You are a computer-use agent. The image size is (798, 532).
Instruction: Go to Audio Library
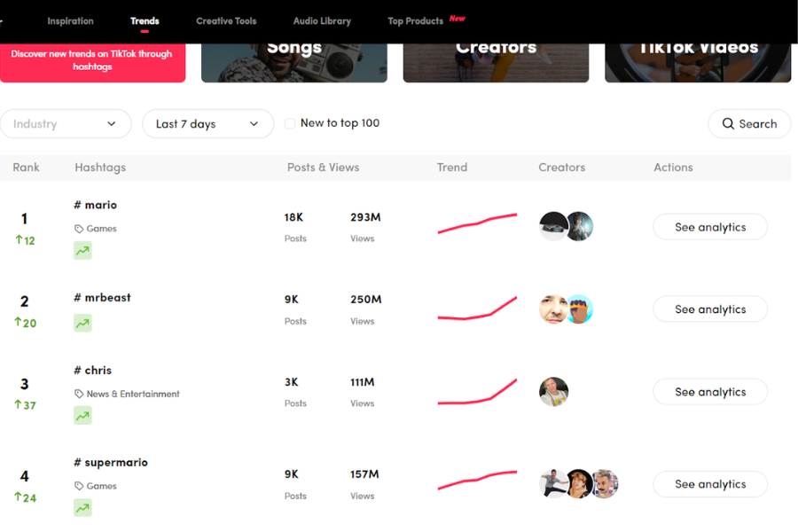click(322, 21)
